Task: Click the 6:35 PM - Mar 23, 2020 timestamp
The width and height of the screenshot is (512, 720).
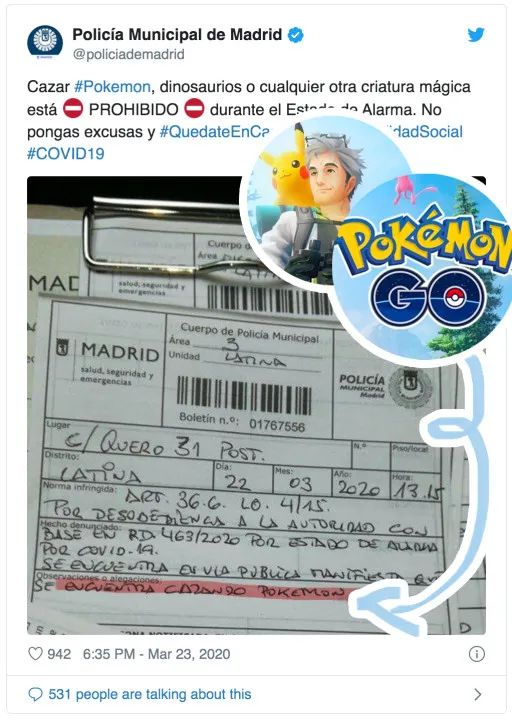Action: [x=156, y=654]
